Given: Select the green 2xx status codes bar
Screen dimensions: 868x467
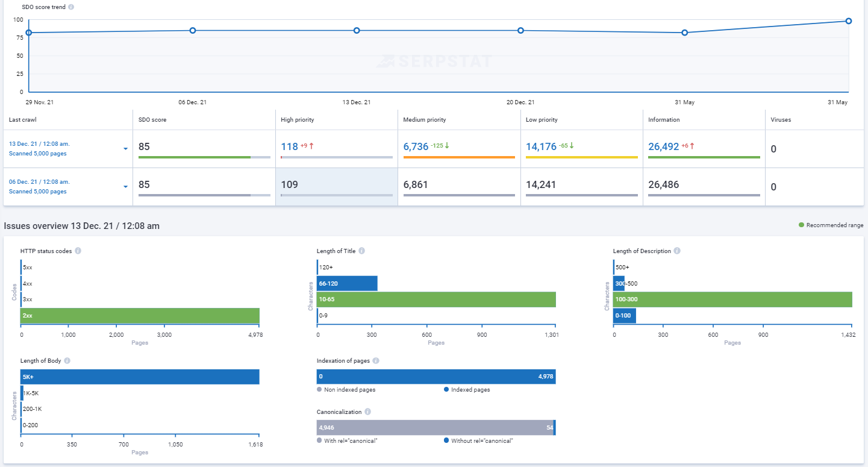Looking at the screenshot, I should pyautogui.click(x=139, y=315).
